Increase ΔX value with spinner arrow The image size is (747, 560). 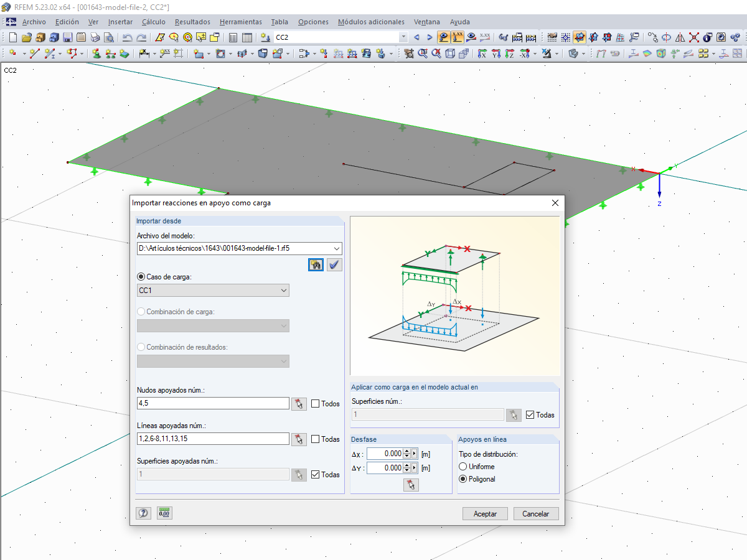click(406, 452)
